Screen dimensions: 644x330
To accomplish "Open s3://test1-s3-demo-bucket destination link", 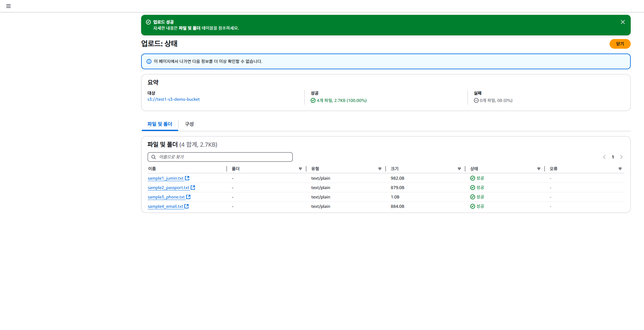I will point(173,99).
